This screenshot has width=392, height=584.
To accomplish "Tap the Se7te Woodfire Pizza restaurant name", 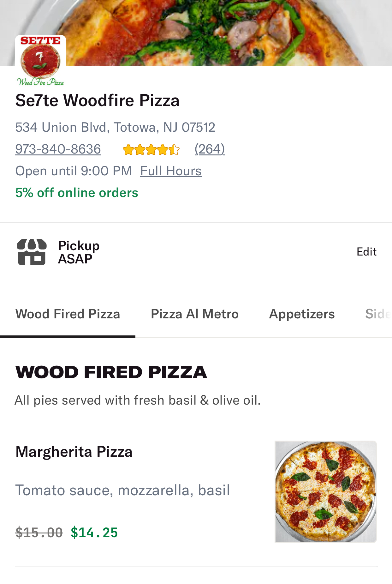I will click(x=97, y=100).
